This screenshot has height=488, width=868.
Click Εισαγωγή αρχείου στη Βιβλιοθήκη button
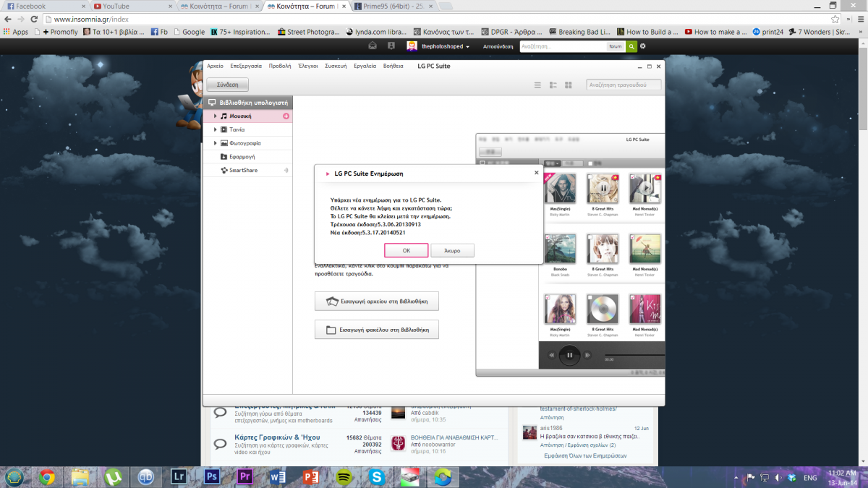pyautogui.click(x=377, y=301)
